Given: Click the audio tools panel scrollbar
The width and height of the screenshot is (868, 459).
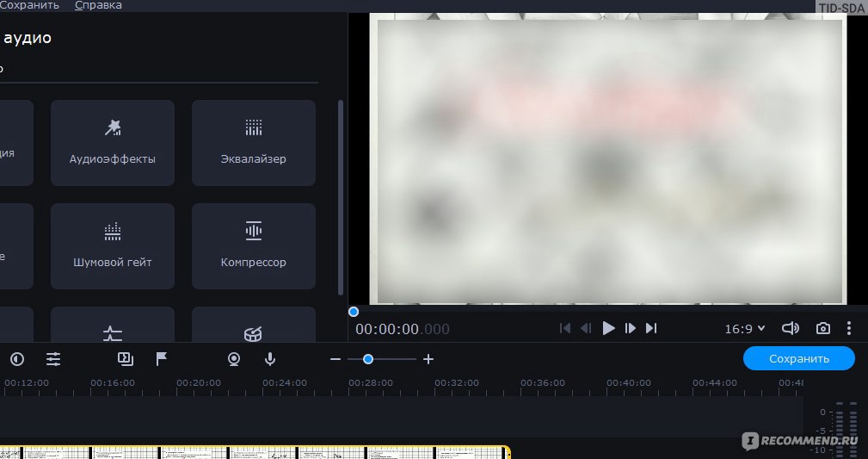Looking at the screenshot, I should [x=341, y=197].
